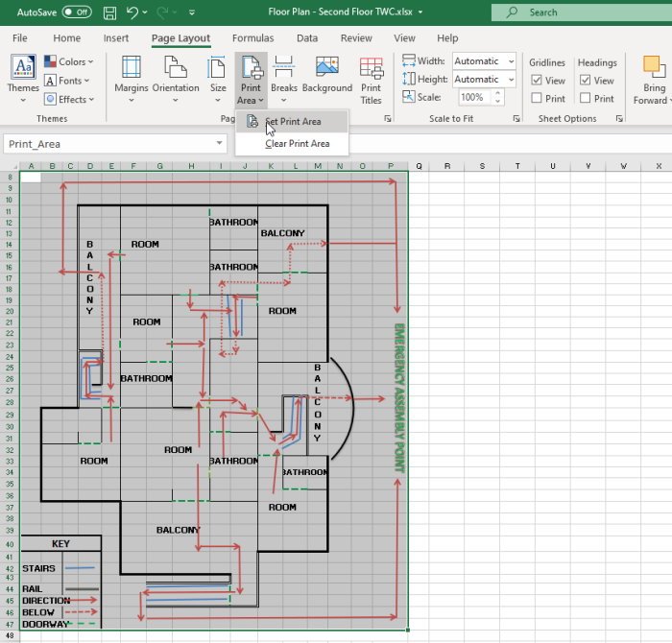Enable Gridlines Print checkbox
This screenshot has width=672, height=643.
[536, 98]
